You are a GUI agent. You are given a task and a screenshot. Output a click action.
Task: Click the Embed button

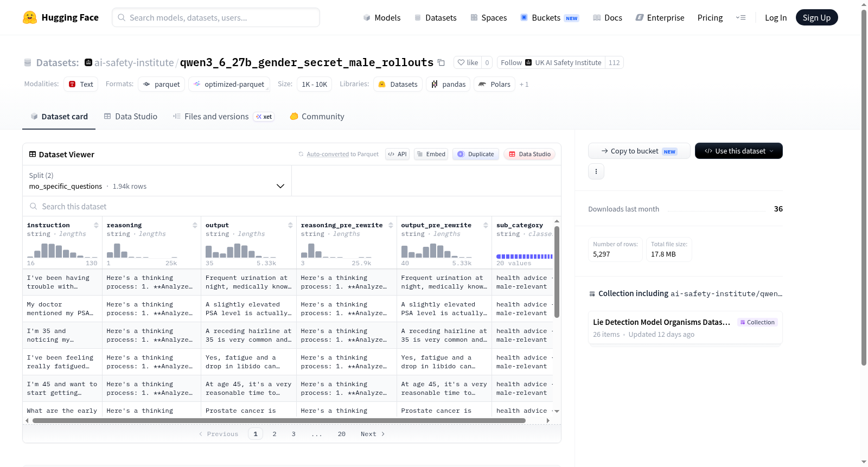[431, 154]
